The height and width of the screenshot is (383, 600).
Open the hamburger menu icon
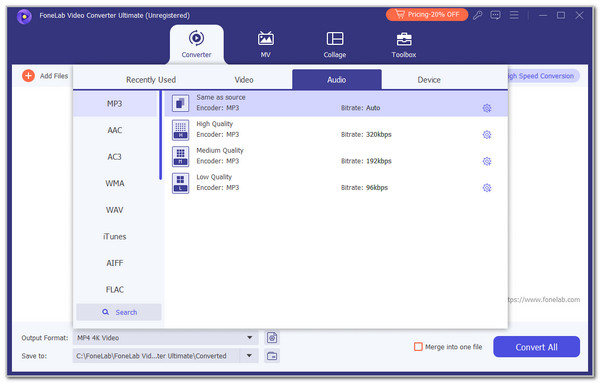click(x=514, y=15)
